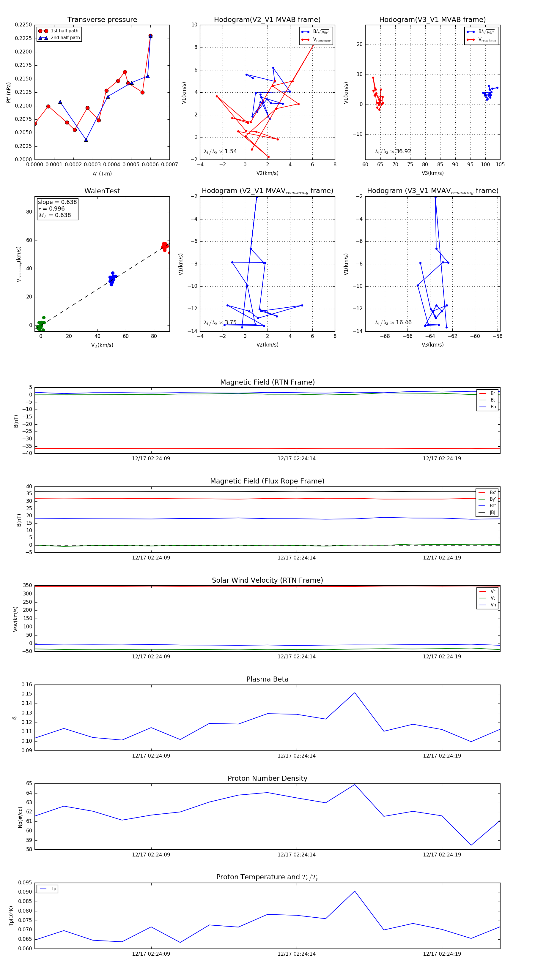Click the peak of the Plasma Beta curve
The image size is (535, 980).
tap(355, 693)
